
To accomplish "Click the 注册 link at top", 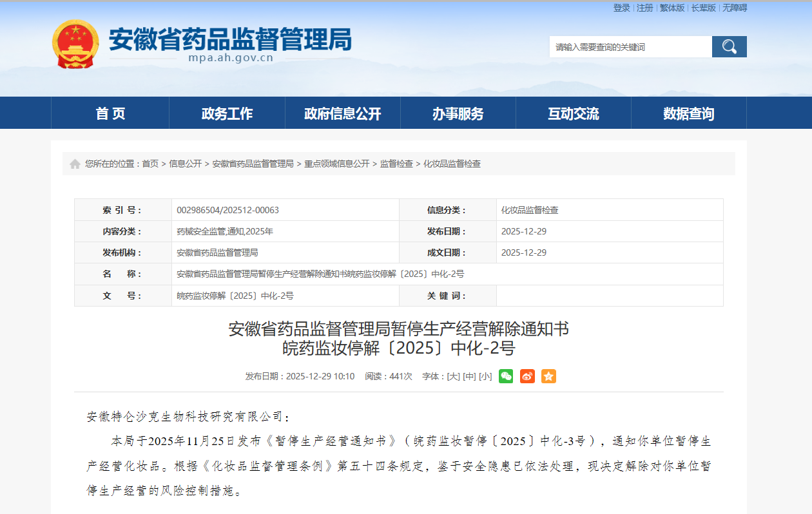I will coord(645,8).
